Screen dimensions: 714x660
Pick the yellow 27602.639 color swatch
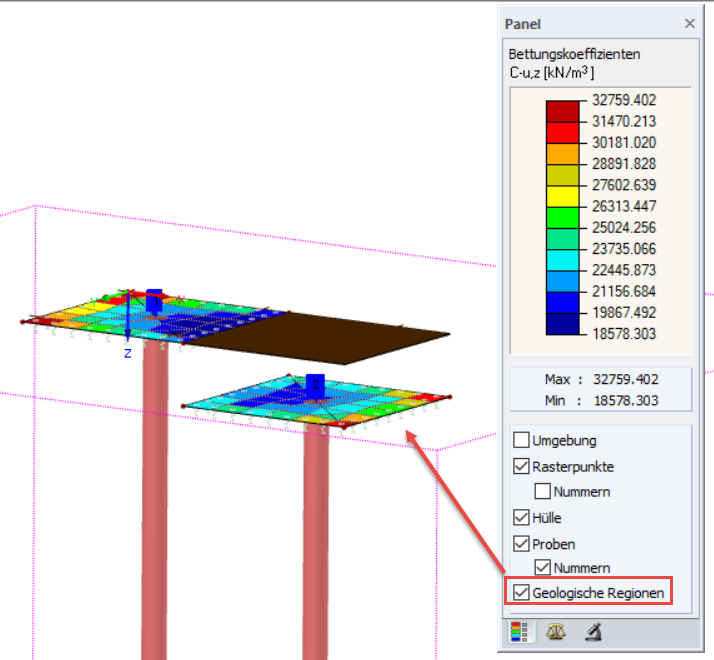[562, 196]
